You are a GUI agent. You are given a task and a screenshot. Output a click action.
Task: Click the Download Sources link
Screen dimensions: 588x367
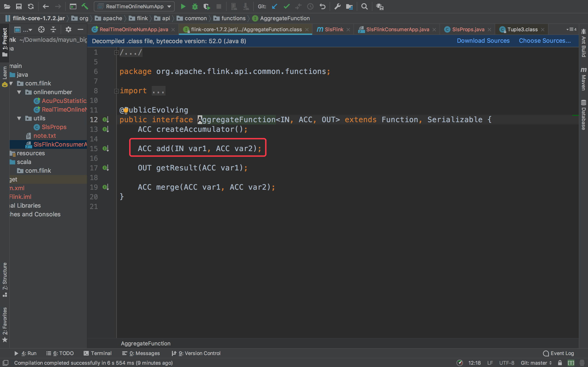(x=483, y=41)
